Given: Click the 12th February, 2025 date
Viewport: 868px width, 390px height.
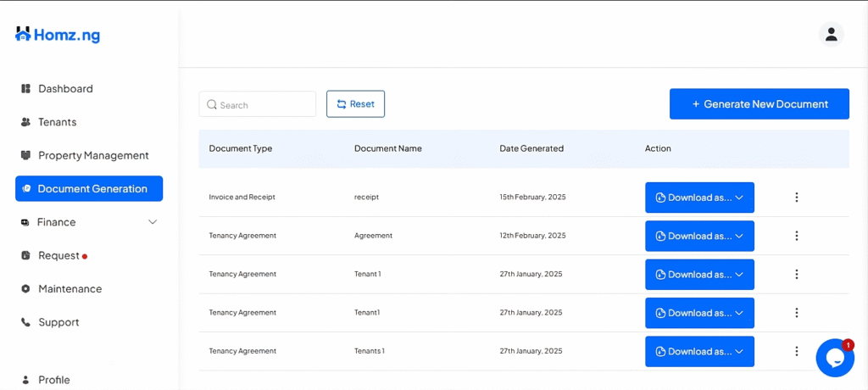Looking at the screenshot, I should coord(532,236).
